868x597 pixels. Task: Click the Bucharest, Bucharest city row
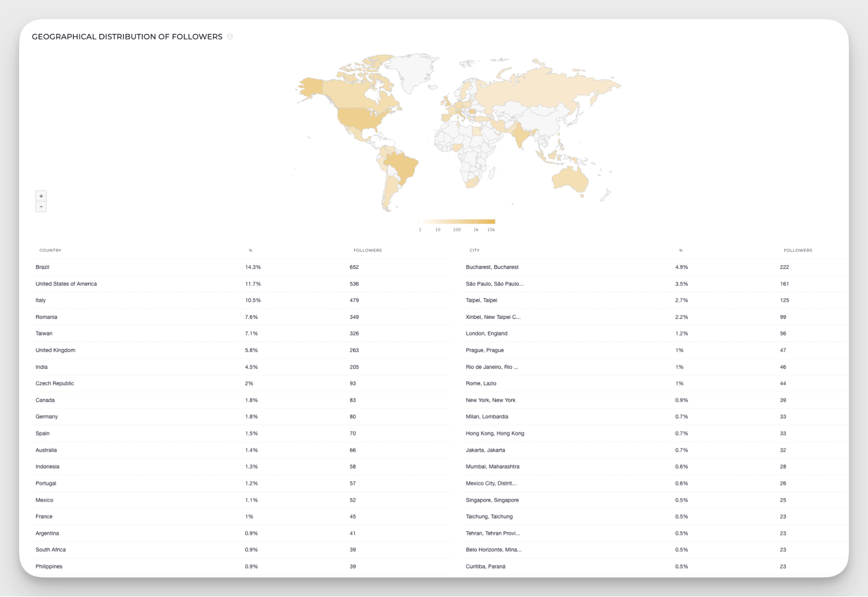pyautogui.click(x=492, y=267)
